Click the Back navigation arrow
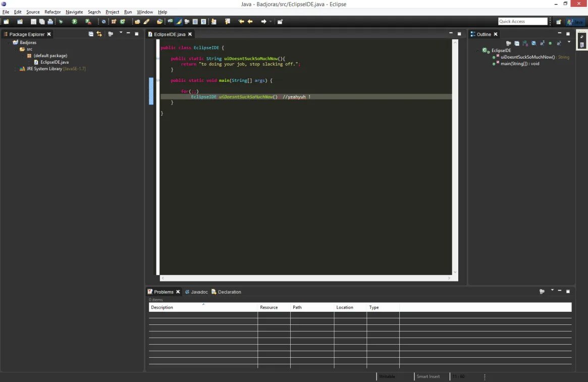This screenshot has width=588, height=382. (x=250, y=22)
